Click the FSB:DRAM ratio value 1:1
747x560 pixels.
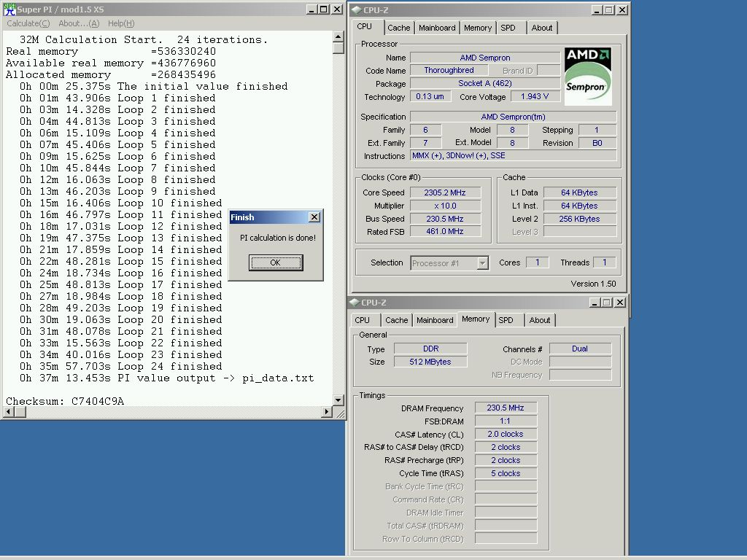[x=506, y=421]
